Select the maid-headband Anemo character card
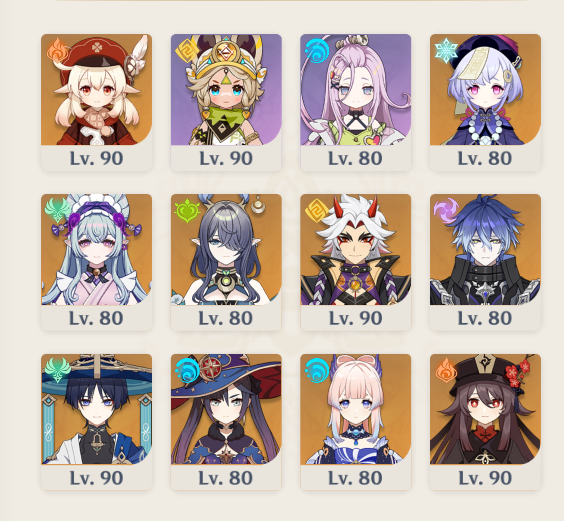564x521 pixels. 96,262
